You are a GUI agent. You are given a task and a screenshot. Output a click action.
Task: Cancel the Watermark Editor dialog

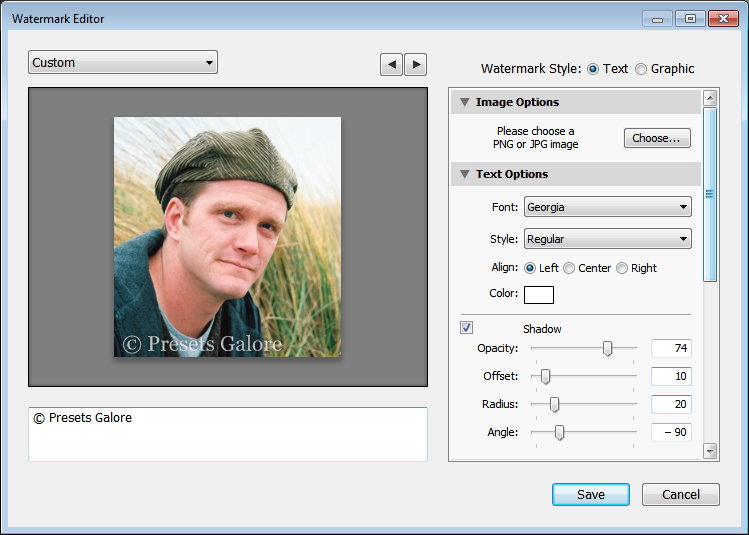680,494
